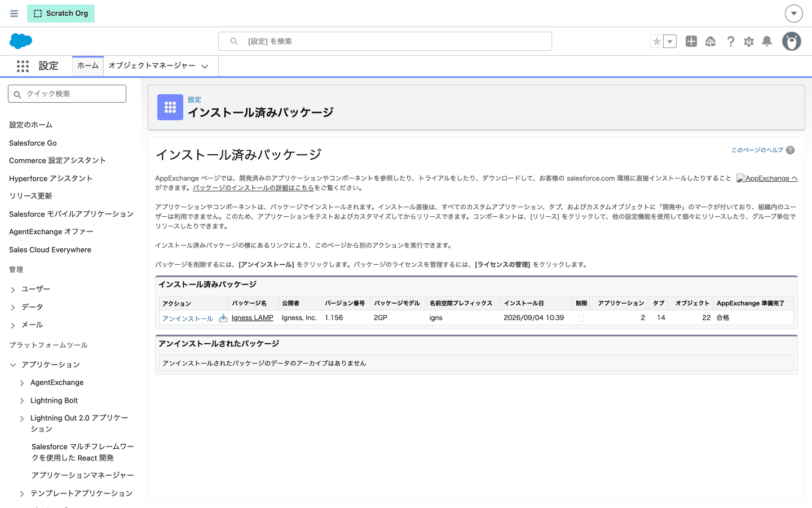
Task: Click the global actions plus icon
Action: 691,41
